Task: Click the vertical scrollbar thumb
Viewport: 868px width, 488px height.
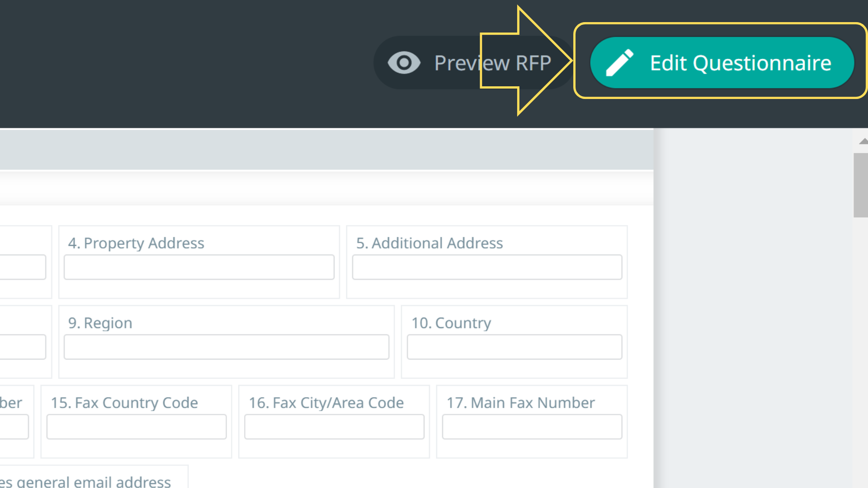Action: [860, 185]
